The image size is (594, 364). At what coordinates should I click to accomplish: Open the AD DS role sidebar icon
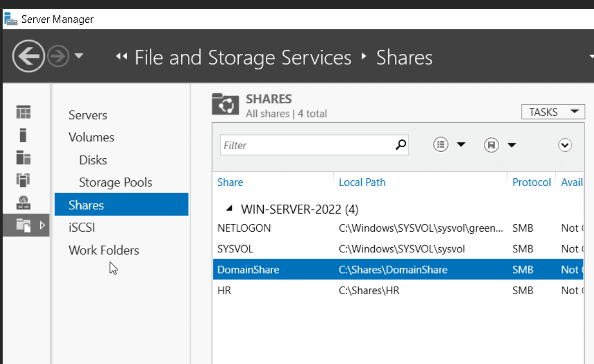(x=23, y=180)
